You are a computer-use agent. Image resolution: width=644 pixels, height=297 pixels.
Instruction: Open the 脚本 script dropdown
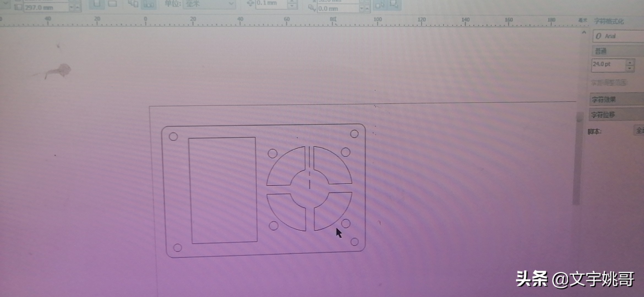pyautogui.click(x=639, y=130)
